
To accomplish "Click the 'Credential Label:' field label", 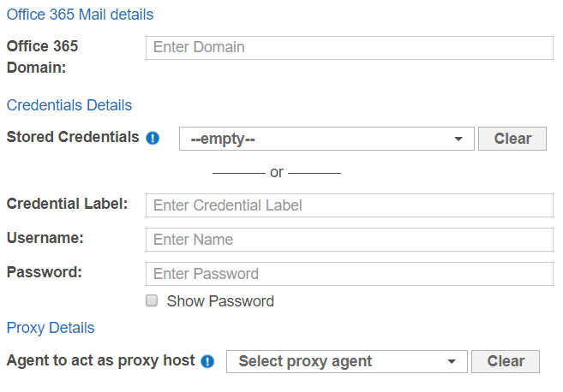I will tap(67, 204).
